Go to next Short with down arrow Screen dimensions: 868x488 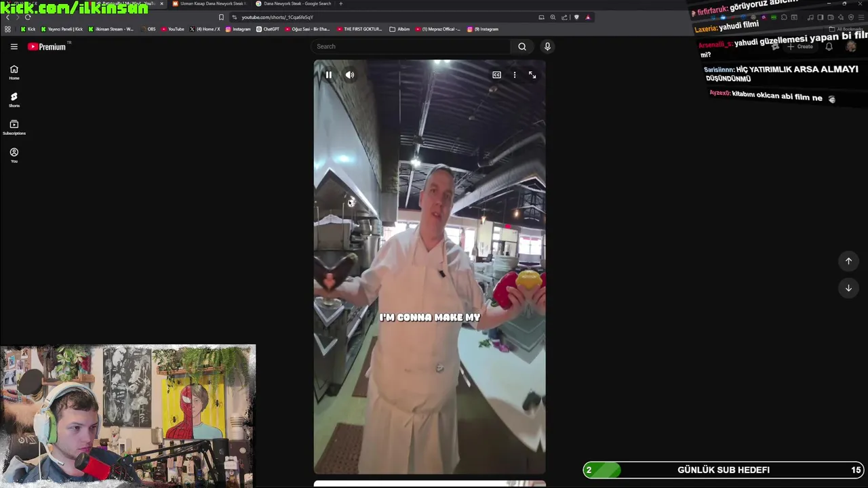pos(848,288)
